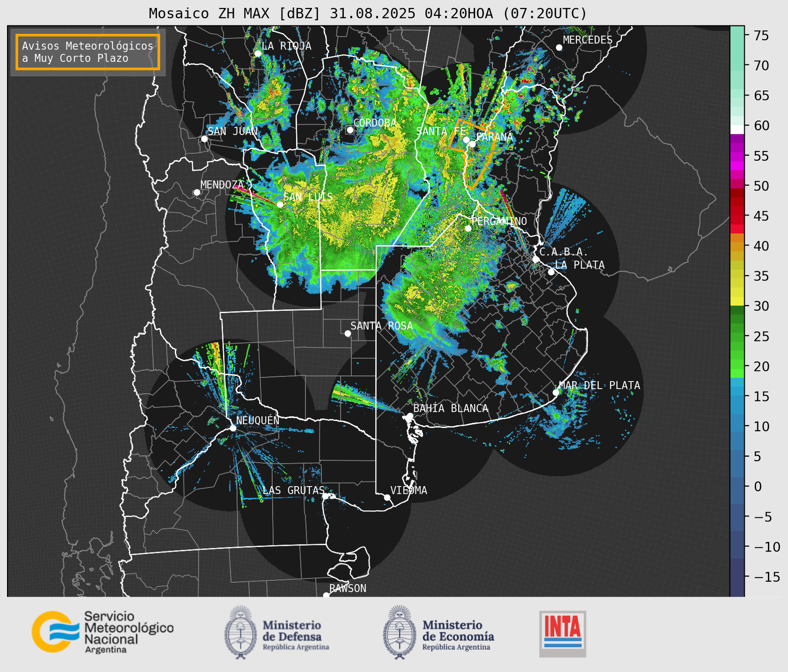This screenshot has height=672, width=788.
Task: Click the MAR DEL PLATA label
Action: [x=599, y=386]
